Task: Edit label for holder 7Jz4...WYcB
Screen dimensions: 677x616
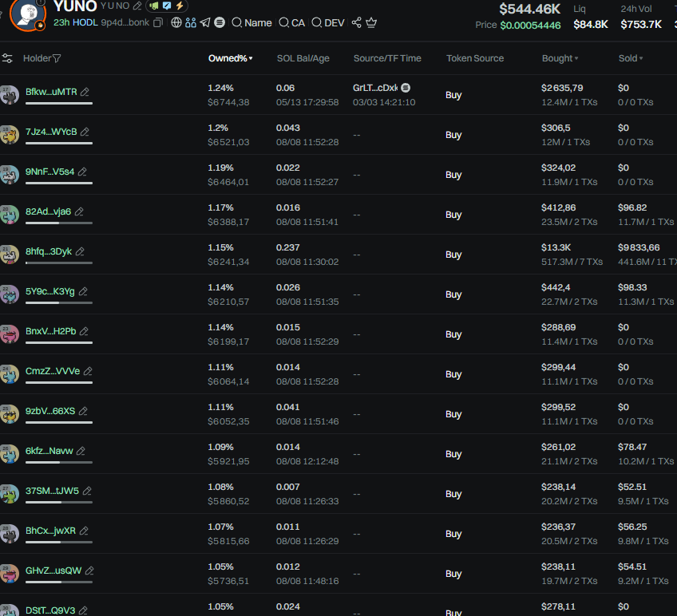Action: click(x=85, y=132)
